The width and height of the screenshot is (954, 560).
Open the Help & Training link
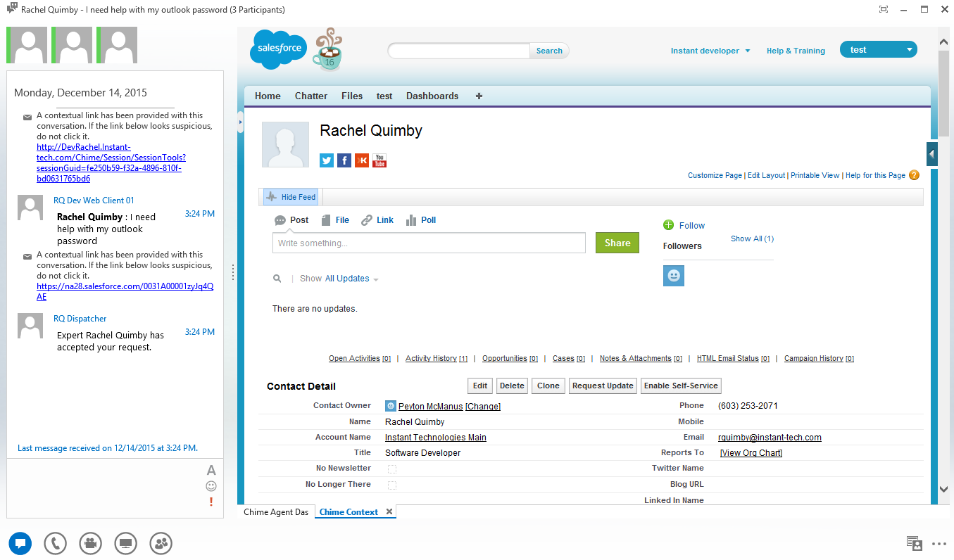point(796,51)
